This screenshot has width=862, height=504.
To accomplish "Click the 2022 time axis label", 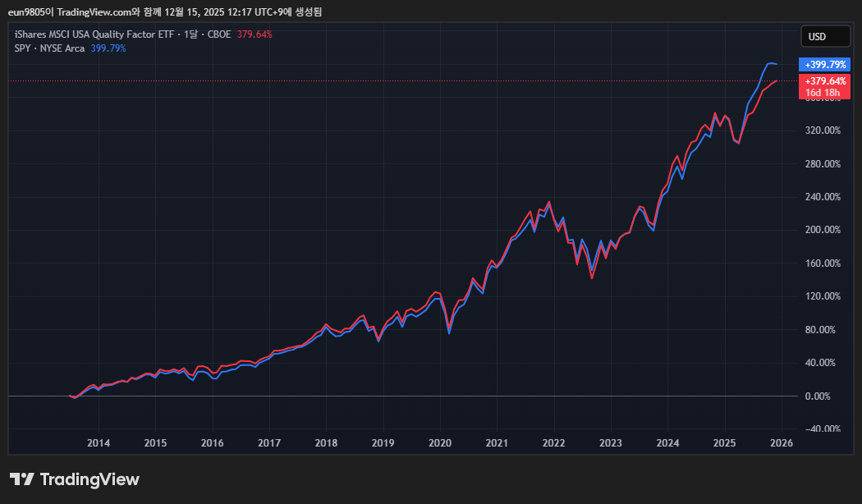I will pyautogui.click(x=553, y=443).
